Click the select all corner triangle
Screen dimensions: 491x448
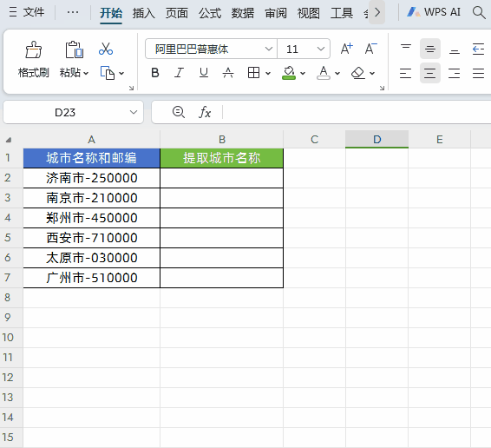click(9, 140)
